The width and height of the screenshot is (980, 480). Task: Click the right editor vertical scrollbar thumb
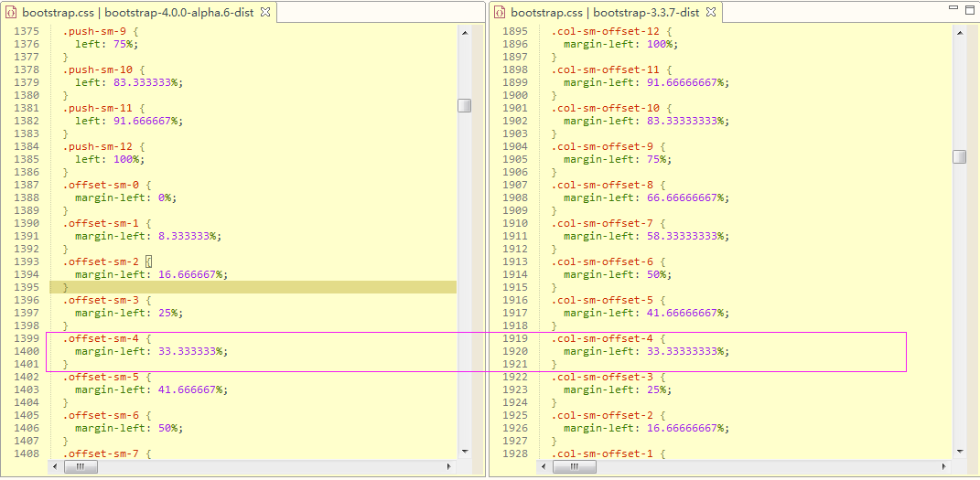tap(959, 156)
